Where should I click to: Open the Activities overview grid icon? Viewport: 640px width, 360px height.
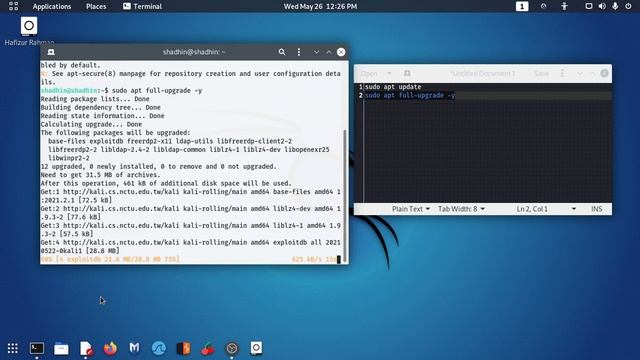[x=13, y=6]
